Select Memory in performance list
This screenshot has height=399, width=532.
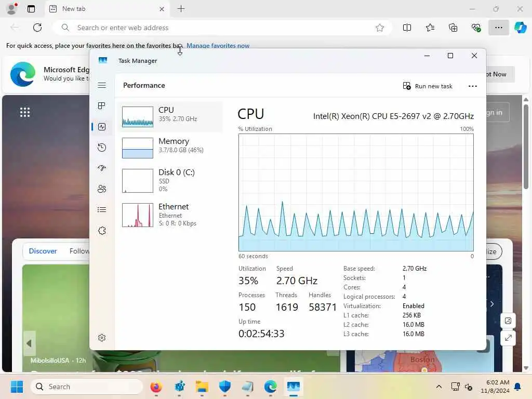click(x=170, y=148)
